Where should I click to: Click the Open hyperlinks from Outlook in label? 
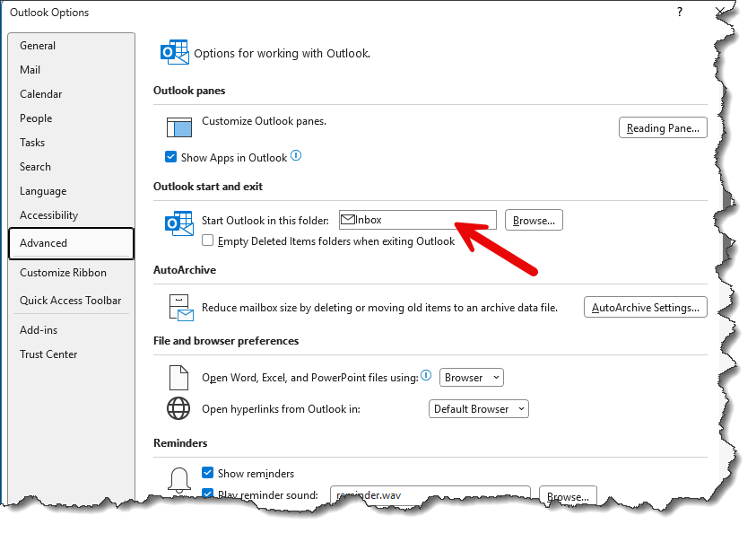tap(281, 409)
